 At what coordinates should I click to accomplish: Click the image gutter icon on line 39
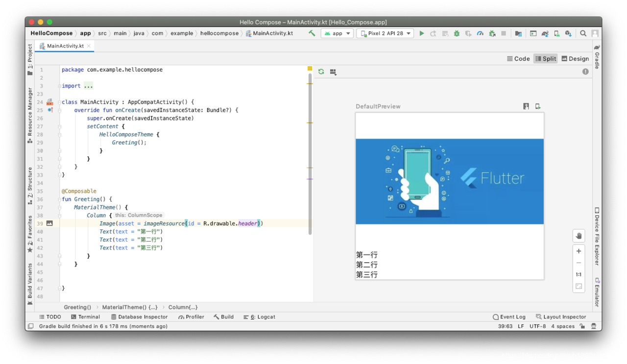(49, 223)
